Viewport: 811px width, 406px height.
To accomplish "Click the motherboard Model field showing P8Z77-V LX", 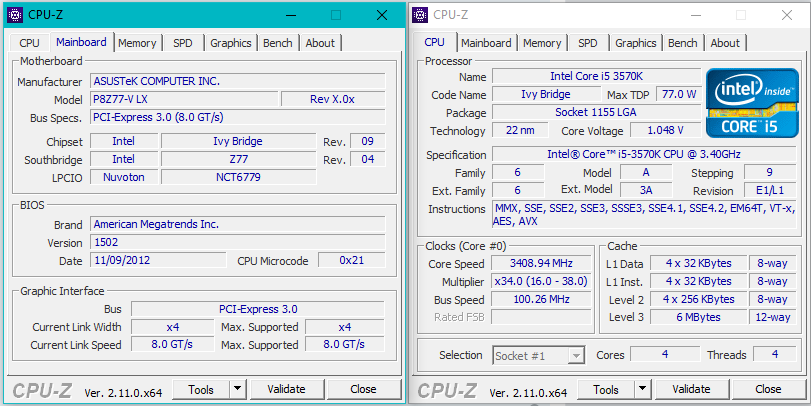I will point(182,99).
